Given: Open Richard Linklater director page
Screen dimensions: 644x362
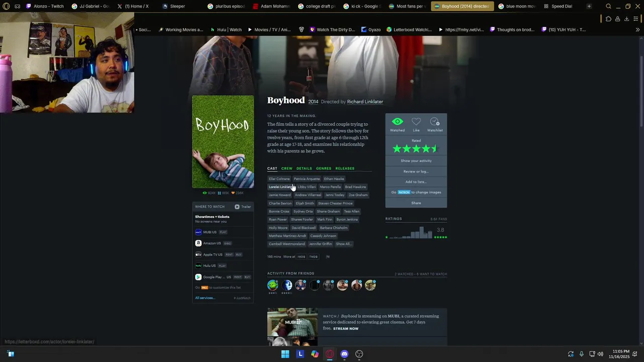Looking at the screenshot, I should tap(365, 102).
